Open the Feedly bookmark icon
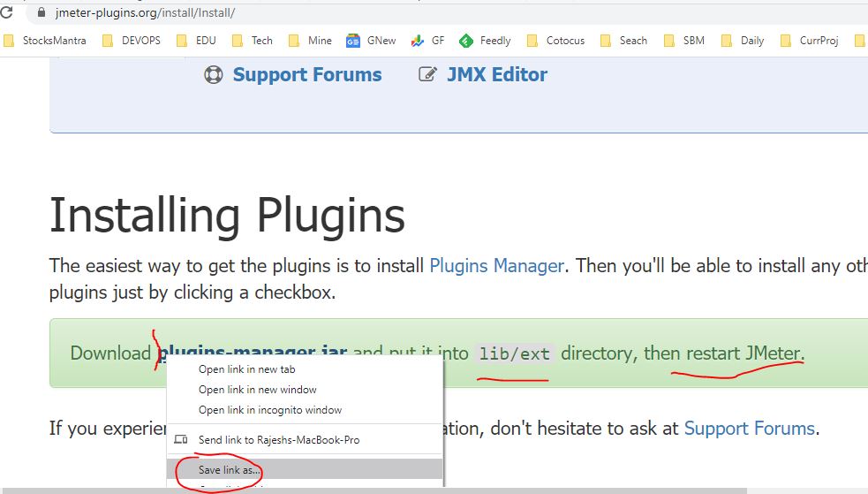Viewport: 868px width, 494px height. [x=465, y=41]
